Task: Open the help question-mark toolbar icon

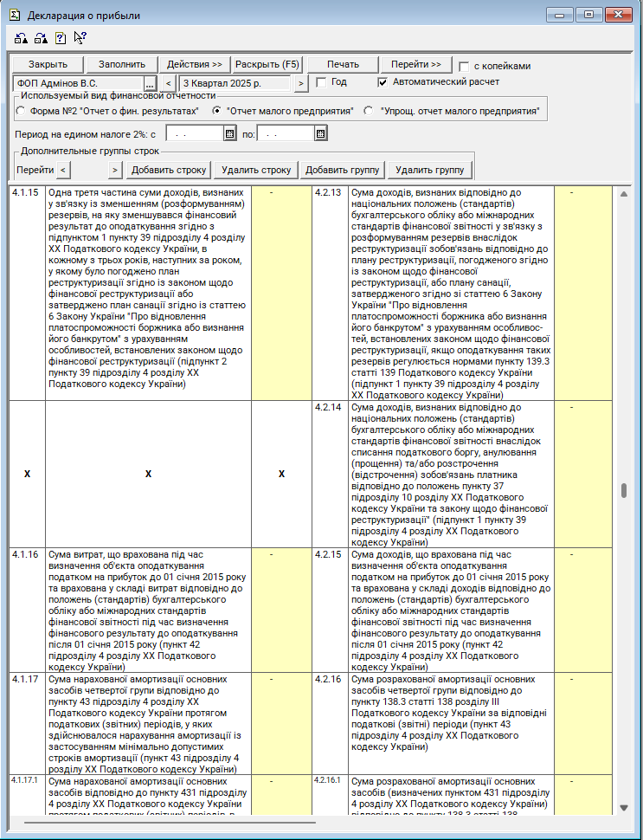Action: 60,38
